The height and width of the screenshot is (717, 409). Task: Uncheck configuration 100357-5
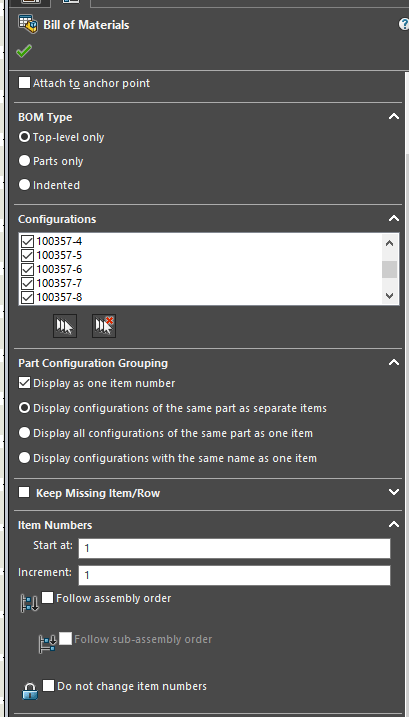click(x=28, y=255)
